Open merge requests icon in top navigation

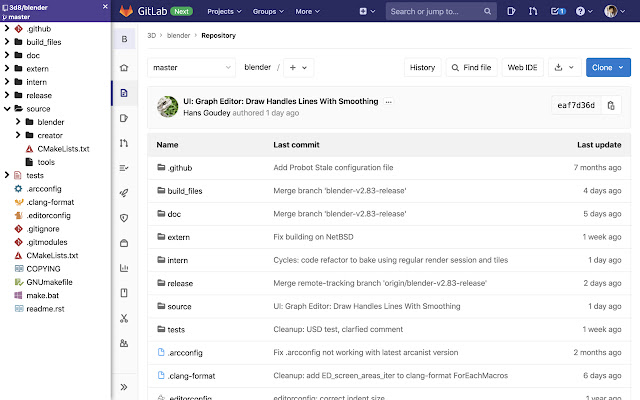click(x=533, y=11)
